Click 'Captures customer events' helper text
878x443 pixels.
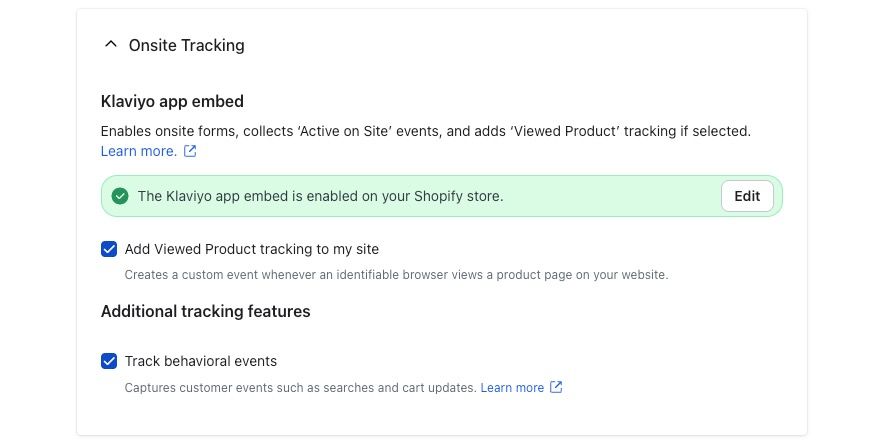pyautogui.click(x=300, y=388)
